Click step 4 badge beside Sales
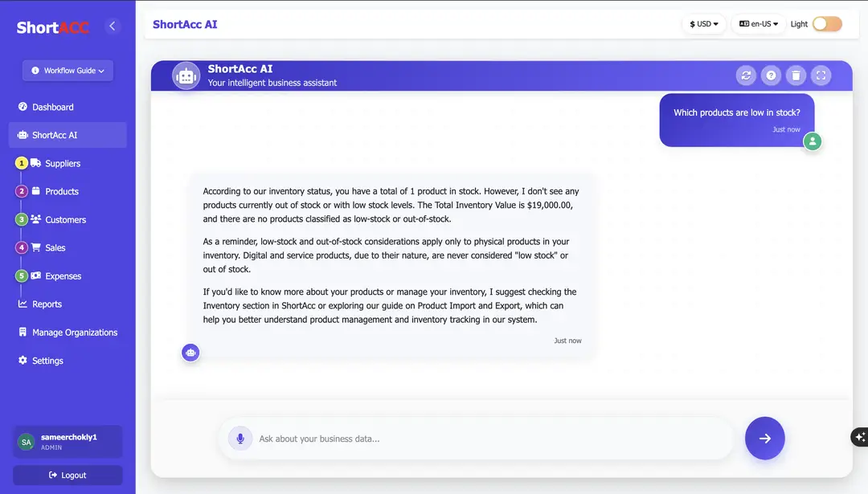The height and width of the screenshot is (494, 868). 21,248
